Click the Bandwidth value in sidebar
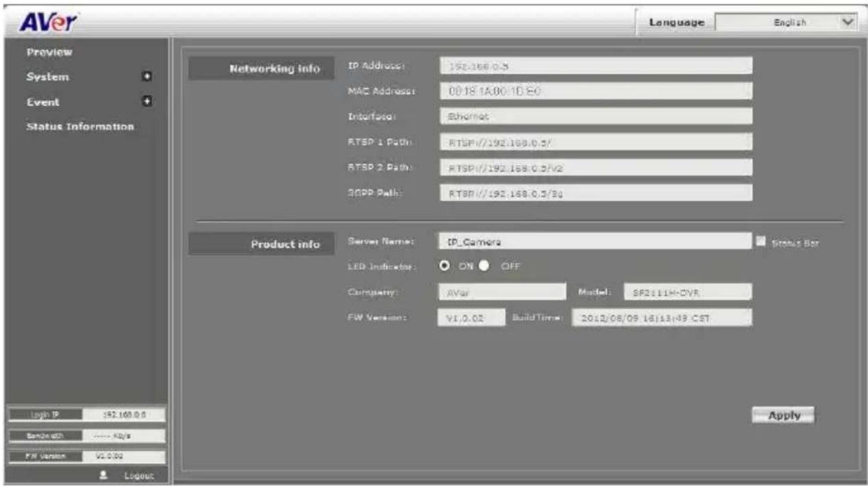The width and height of the screenshot is (868, 486). 124,436
